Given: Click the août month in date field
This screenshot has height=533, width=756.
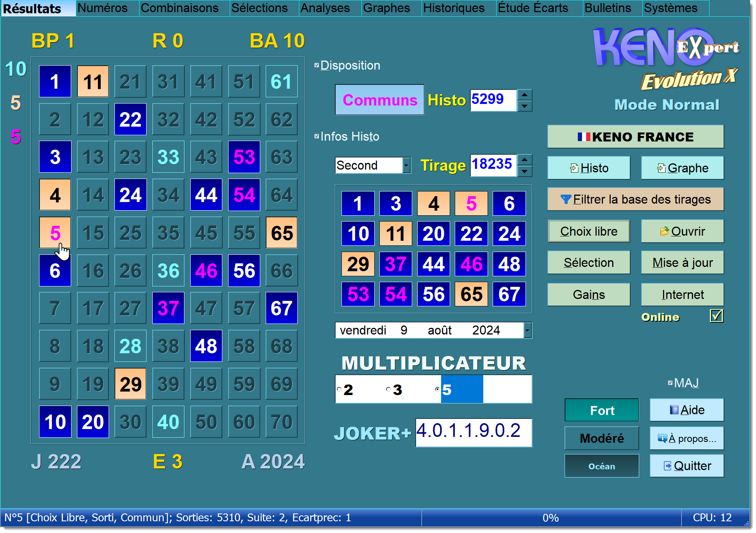Looking at the screenshot, I should 440,330.
